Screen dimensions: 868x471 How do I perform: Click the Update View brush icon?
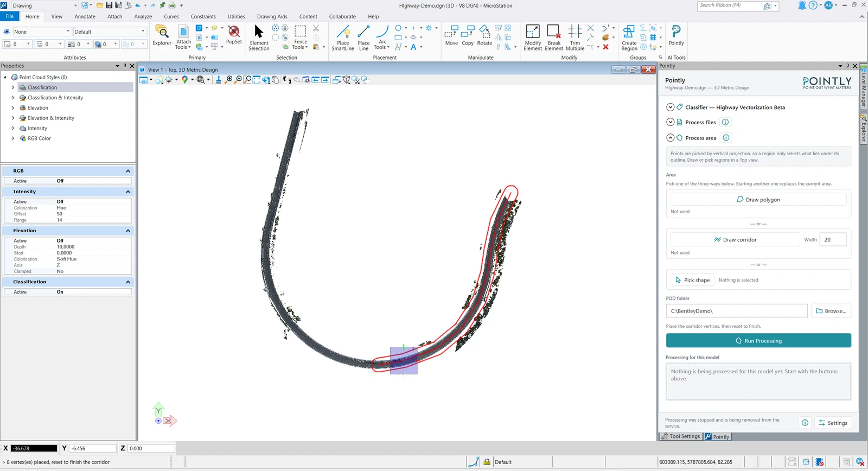pos(219,80)
